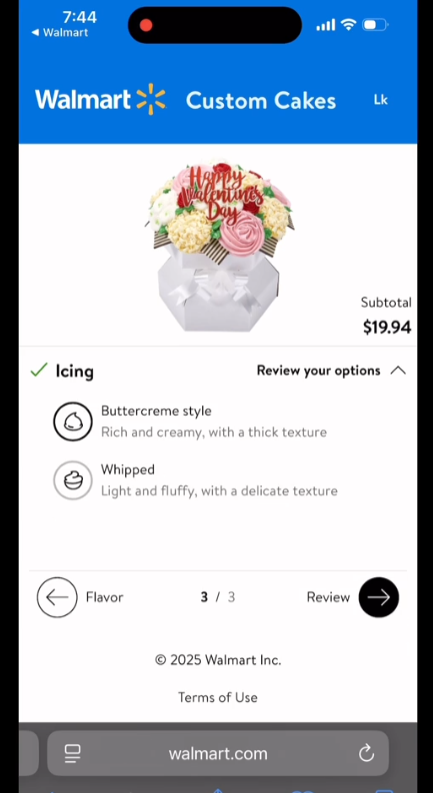Viewport: 433px width, 793px height.
Task: Open the Lk account initials menu
Action: click(380, 100)
